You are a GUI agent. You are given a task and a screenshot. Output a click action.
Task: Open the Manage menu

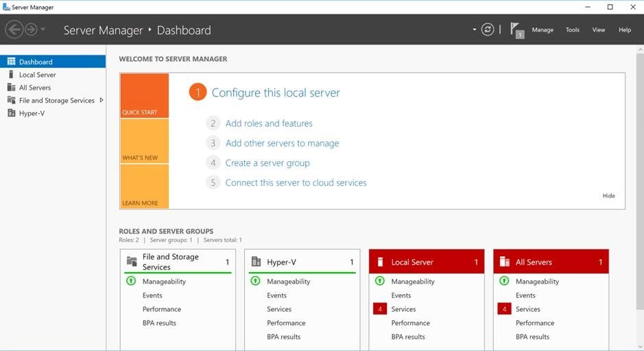[x=542, y=30]
